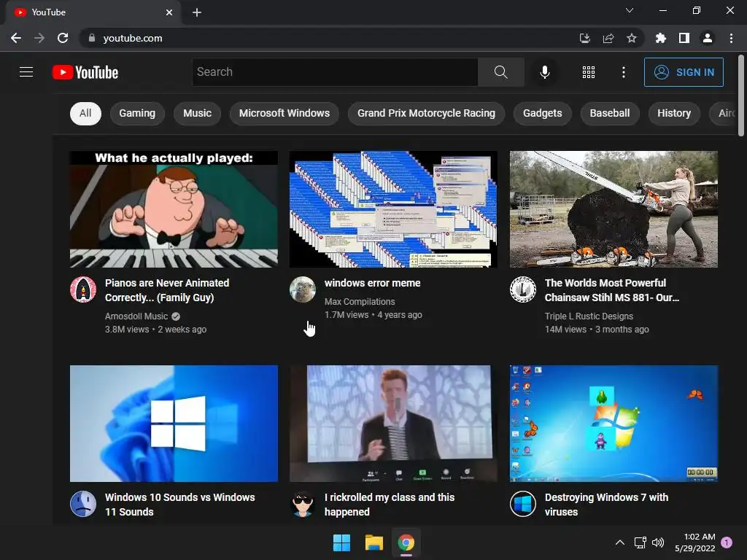Open Worlds Most Powerful Chainsaw title
The image size is (747, 560).
[x=612, y=290]
